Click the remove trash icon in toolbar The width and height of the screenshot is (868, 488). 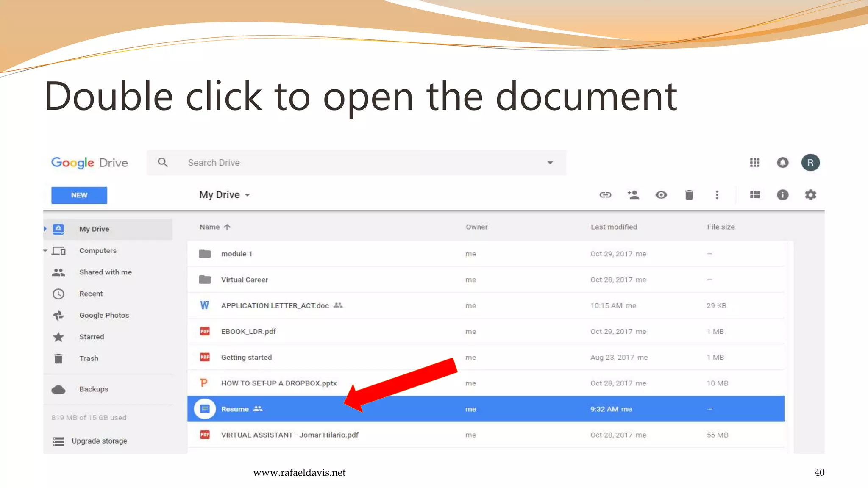689,195
